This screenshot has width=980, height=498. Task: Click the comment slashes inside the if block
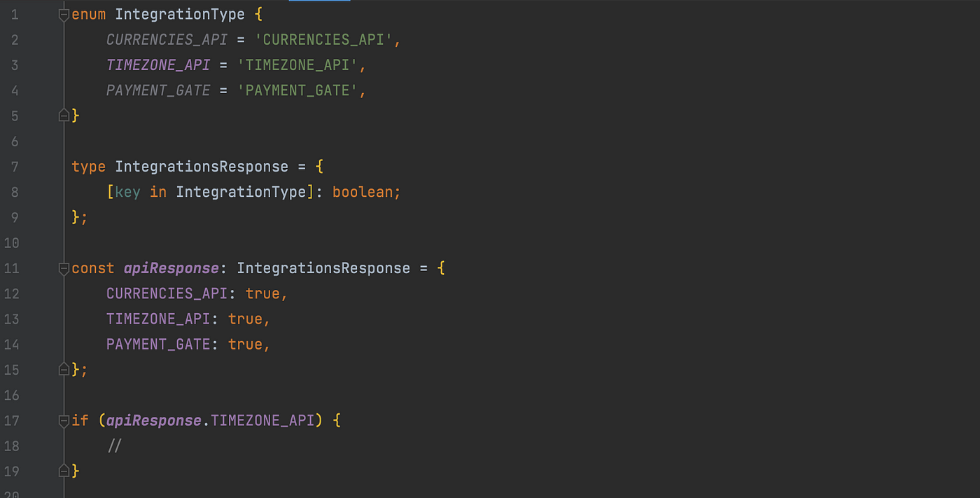115,445
